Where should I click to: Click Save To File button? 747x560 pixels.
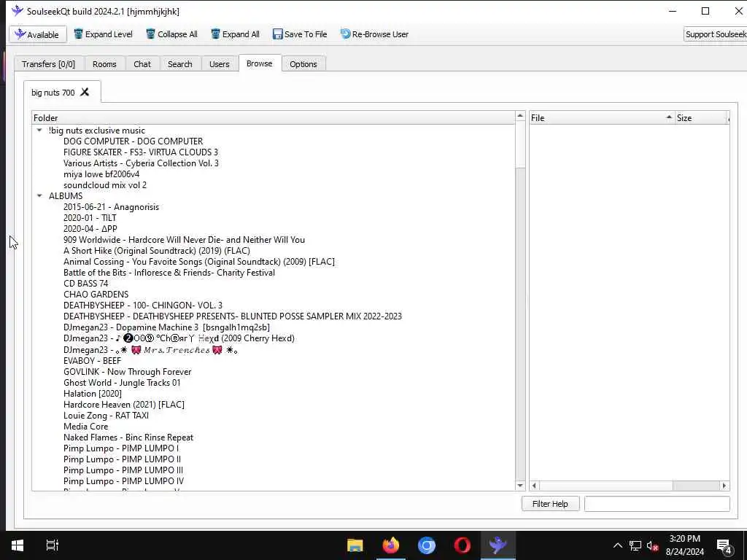300,34
